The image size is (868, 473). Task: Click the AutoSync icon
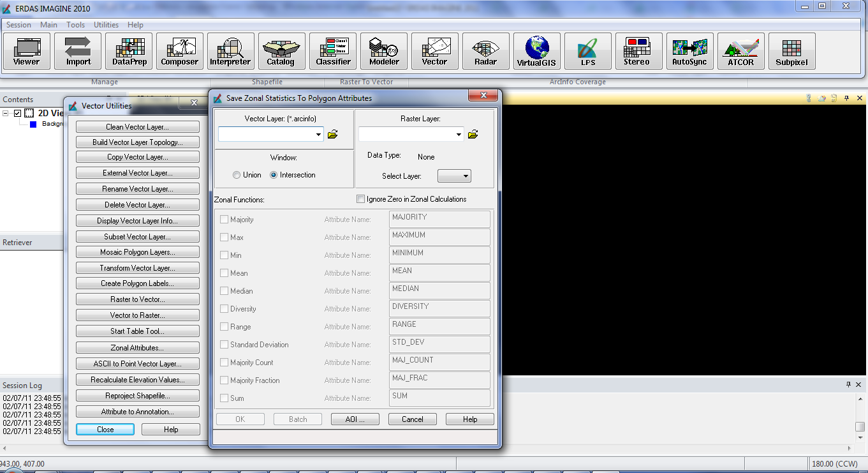pyautogui.click(x=689, y=51)
